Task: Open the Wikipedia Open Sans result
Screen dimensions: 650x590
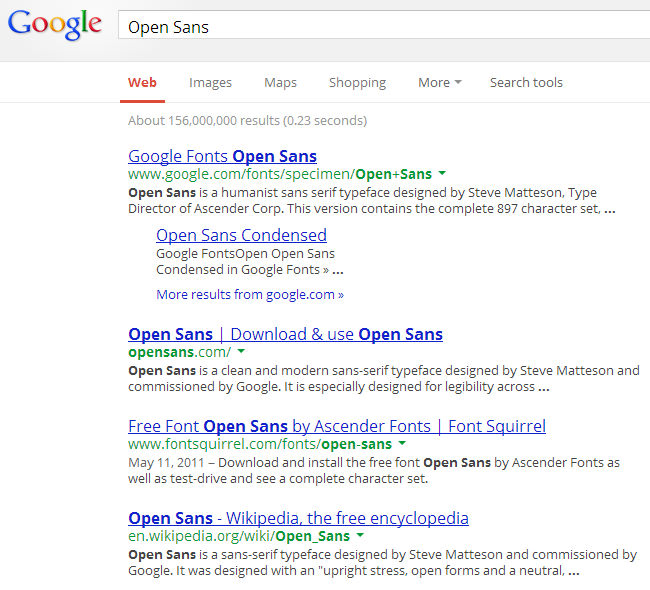Action: [298, 519]
